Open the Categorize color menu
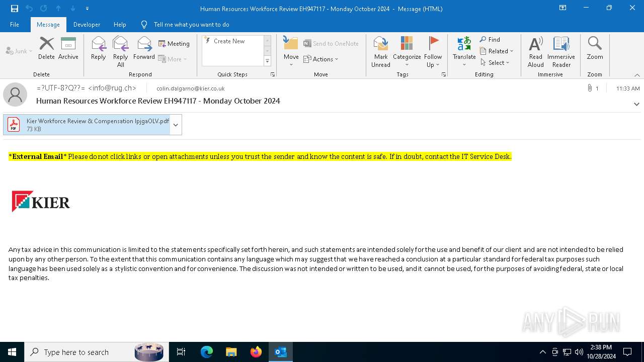644x362 pixels. click(407, 51)
